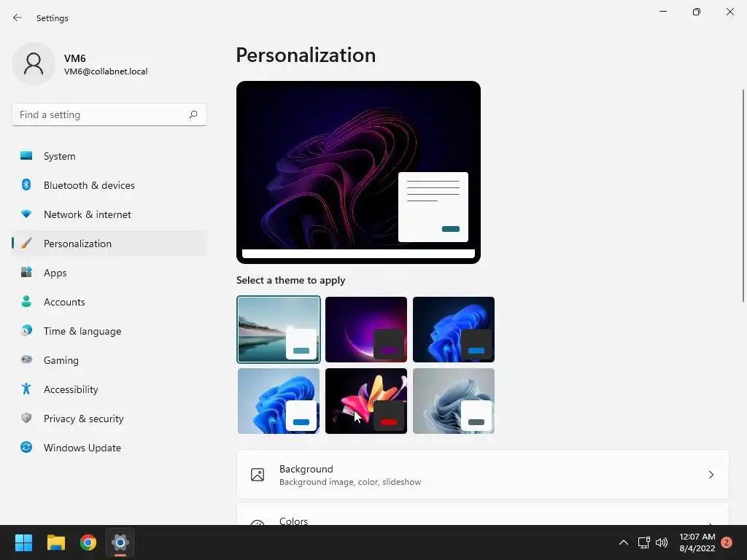747x560 pixels.
Task: Click the Accessibility figure icon
Action: [26, 389]
